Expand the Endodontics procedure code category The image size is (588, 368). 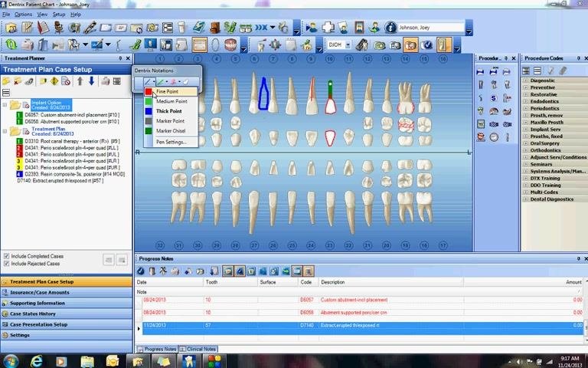[x=525, y=101]
